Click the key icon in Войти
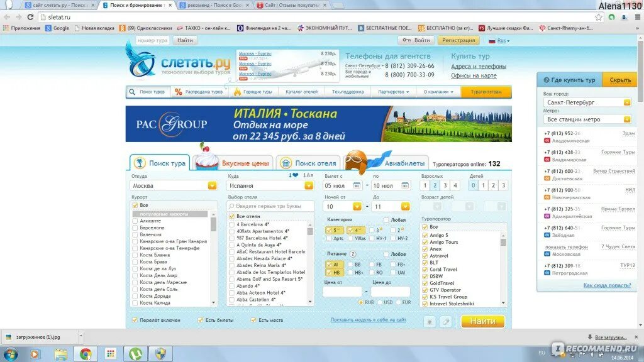Screen dimensions: 644x362 coord(406,40)
